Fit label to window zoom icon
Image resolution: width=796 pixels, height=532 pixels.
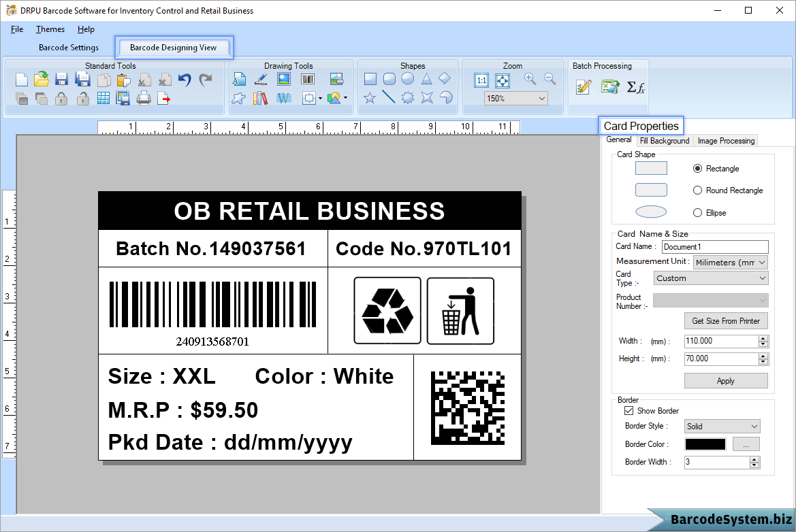pos(502,80)
